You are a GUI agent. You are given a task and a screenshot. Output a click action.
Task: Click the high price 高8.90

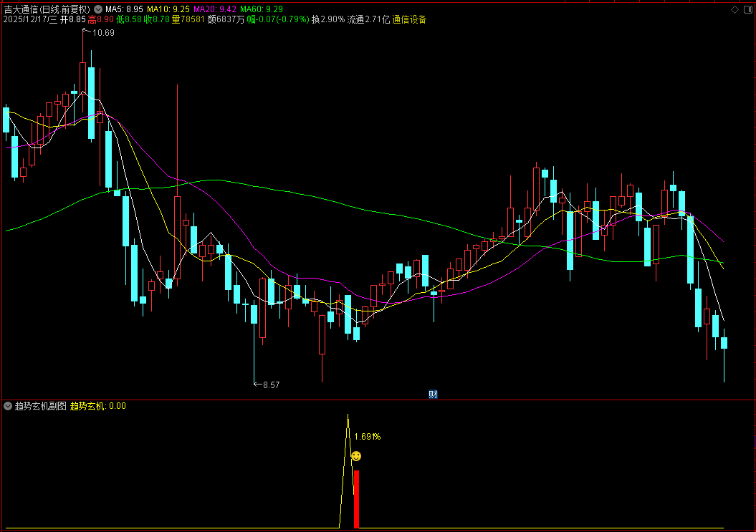(101, 20)
